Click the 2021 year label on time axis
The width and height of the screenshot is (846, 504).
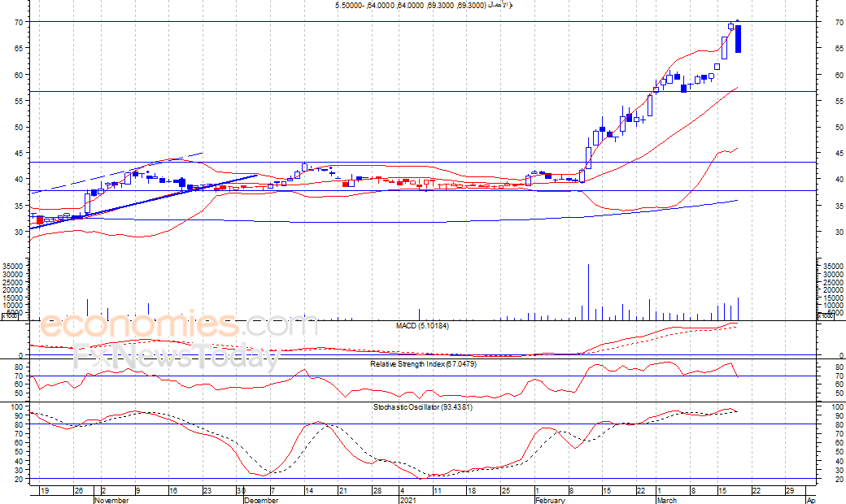(408, 500)
